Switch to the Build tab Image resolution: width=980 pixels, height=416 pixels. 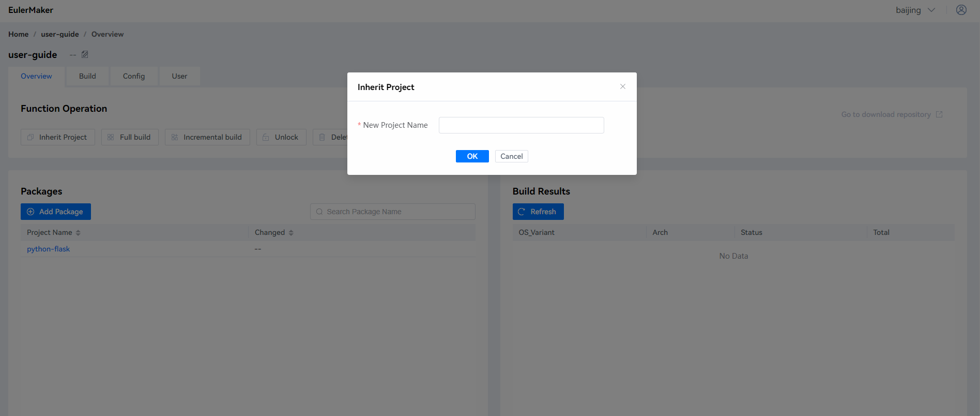click(x=87, y=76)
